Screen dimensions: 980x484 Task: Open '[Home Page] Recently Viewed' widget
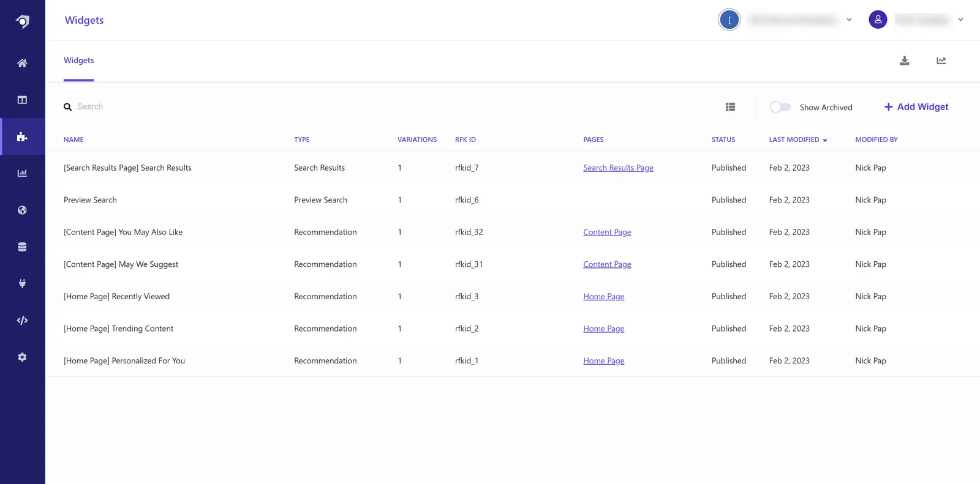116,296
